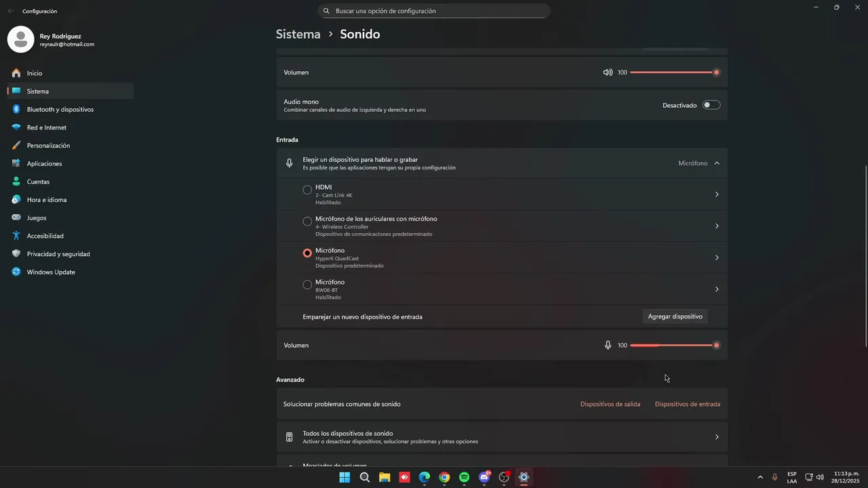The width and height of the screenshot is (868, 488).
Task: Open Discord from the taskbar
Action: pos(484,477)
